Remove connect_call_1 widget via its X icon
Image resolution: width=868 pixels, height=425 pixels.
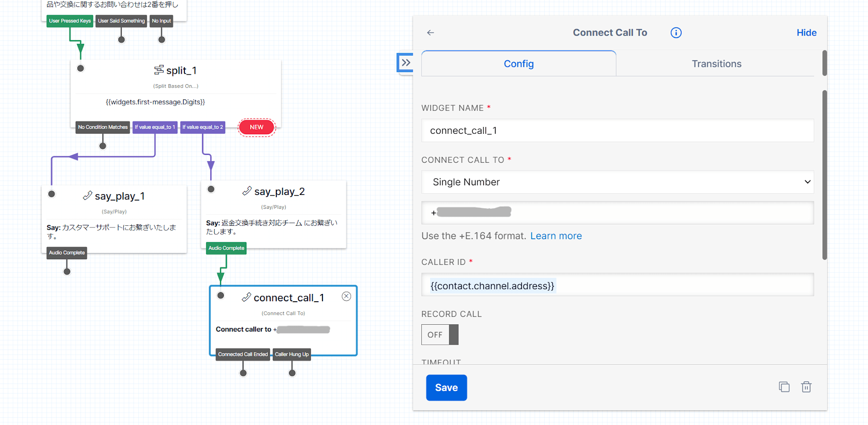pos(346,296)
